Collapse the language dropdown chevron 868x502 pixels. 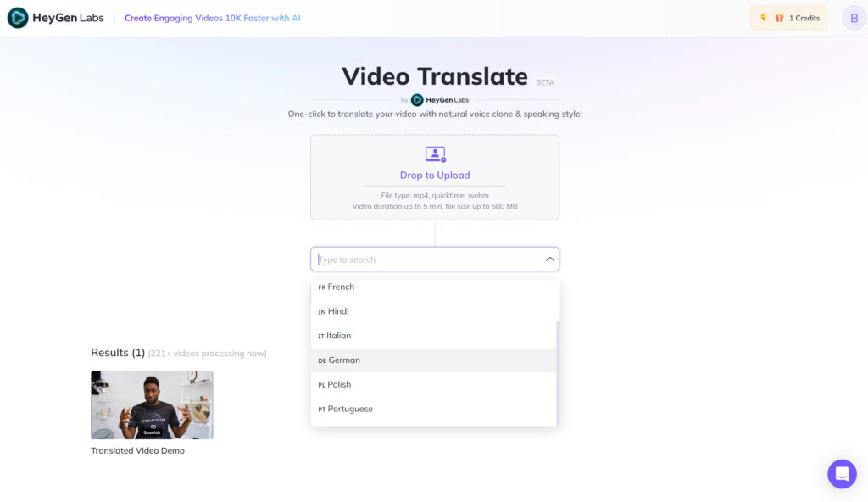point(549,259)
